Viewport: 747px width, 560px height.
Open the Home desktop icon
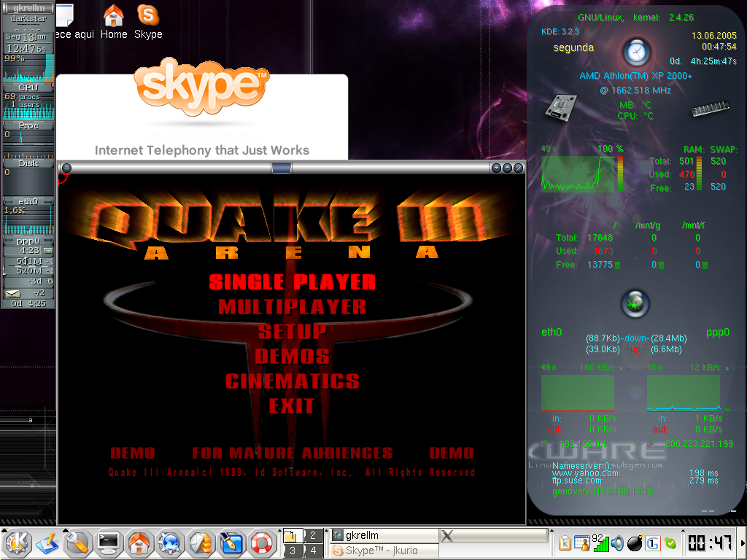coord(114,22)
